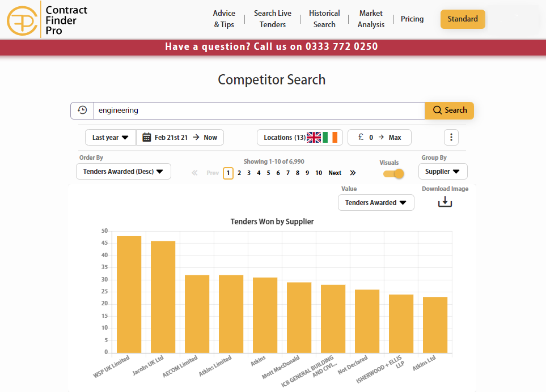Viewport: 546px width, 392px height.
Task: Go to Historical Search
Action: (324, 19)
